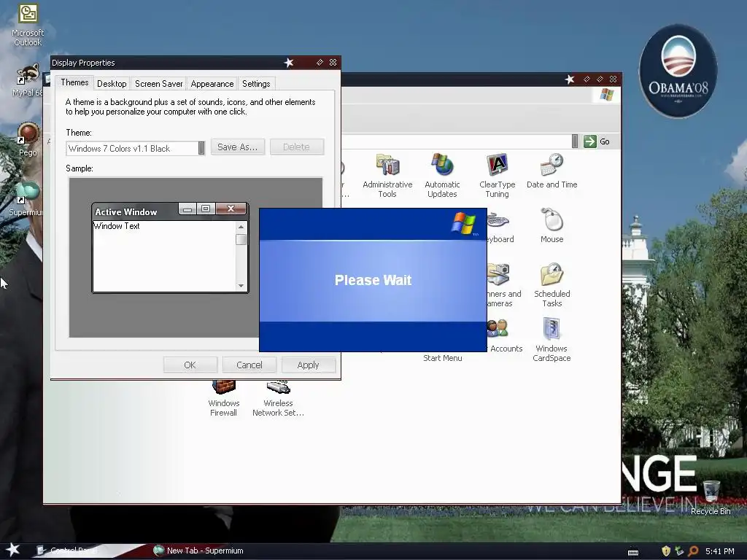Open User Accounts icon

(504, 335)
